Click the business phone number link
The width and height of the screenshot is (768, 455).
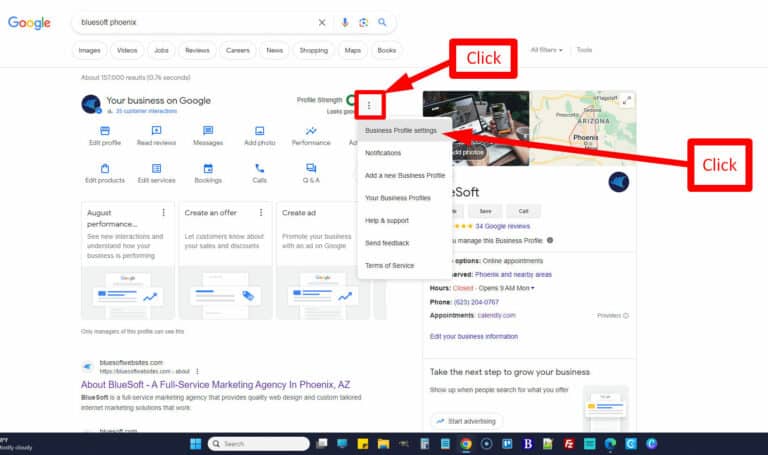[x=476, y=302]
